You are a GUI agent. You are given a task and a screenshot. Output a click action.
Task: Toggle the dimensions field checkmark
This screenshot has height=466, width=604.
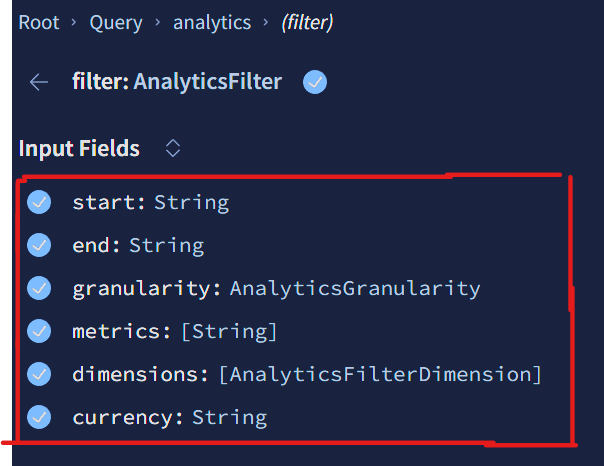tap(39, 374)
